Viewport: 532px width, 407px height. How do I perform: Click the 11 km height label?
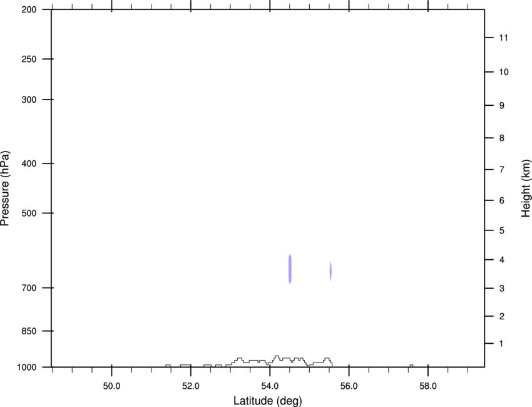point(503,38)
